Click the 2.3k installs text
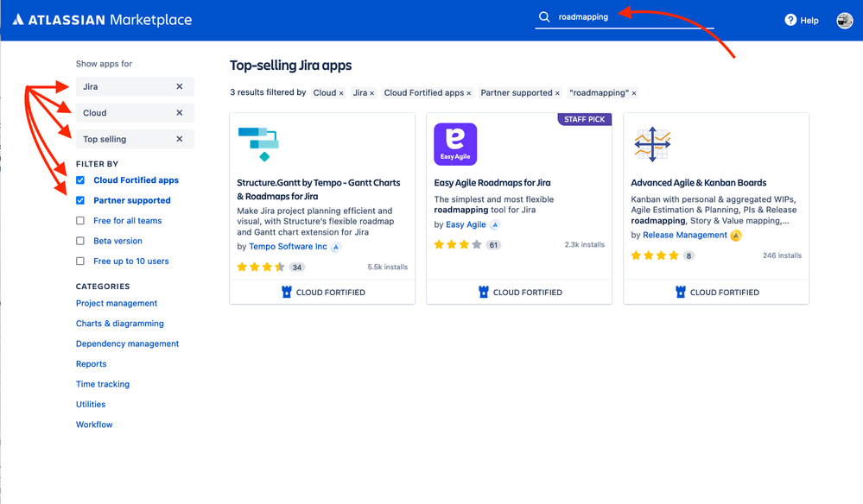 [x=585, y=244]
